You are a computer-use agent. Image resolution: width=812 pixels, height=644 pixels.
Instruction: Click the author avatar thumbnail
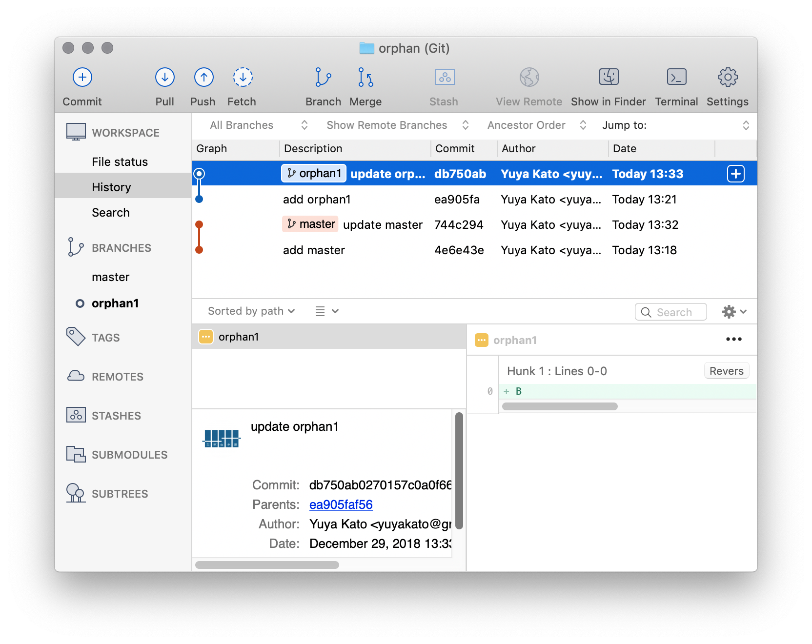point(222,439)
